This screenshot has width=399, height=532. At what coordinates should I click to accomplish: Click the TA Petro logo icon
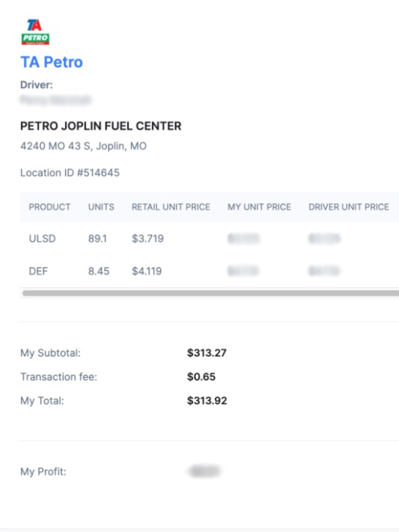[x=35, y=32]
